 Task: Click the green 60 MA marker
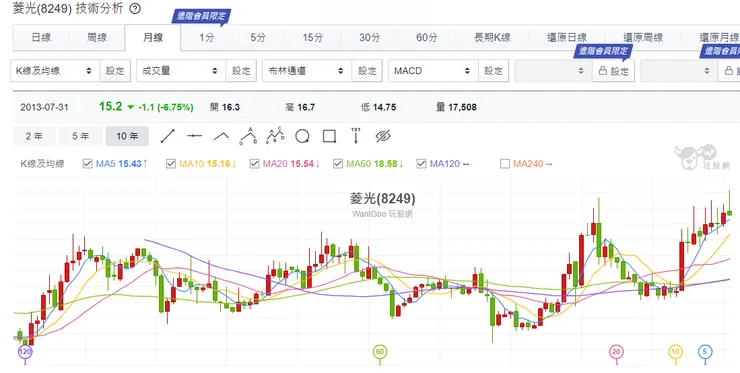pos(380,352)
